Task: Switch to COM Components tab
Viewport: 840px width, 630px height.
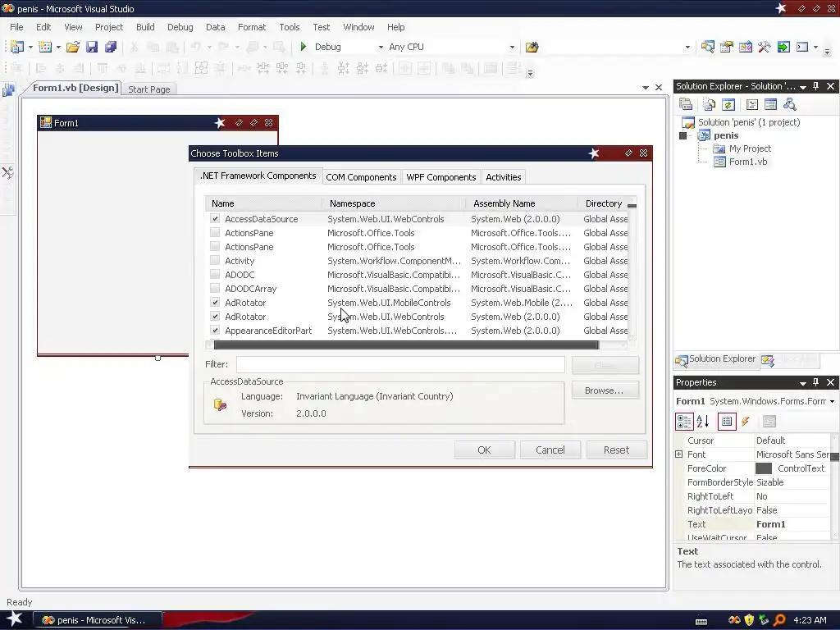Action: tap(361, 177)
